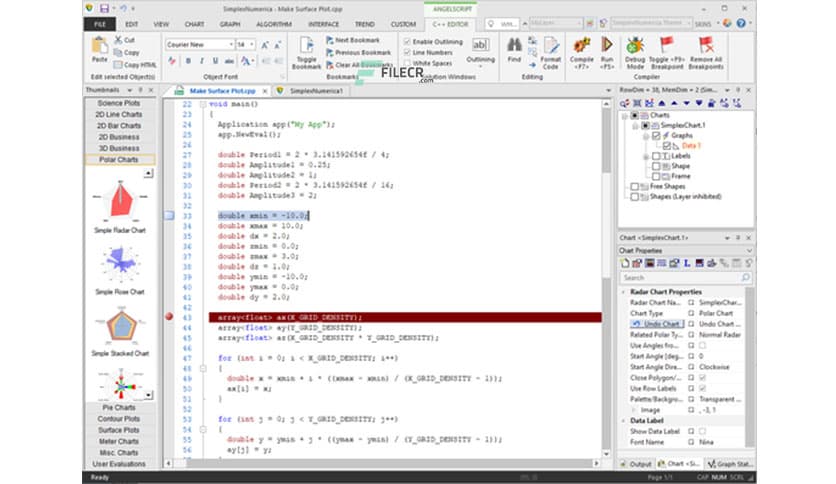Screen dimensions: 836x484
Task: Toggle Enable Outlining checkbox
Action: [407, 42]
